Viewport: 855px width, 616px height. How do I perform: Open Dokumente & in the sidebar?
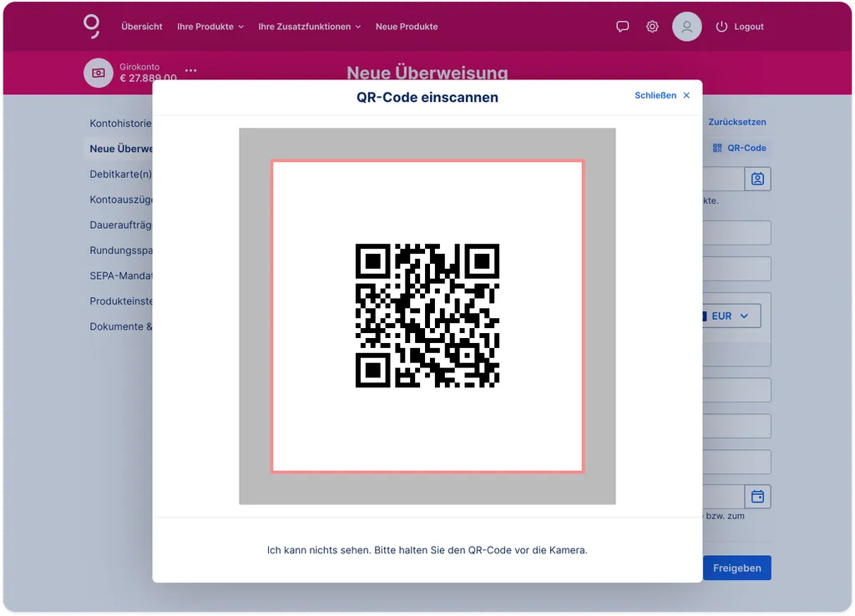pos(120,327)
